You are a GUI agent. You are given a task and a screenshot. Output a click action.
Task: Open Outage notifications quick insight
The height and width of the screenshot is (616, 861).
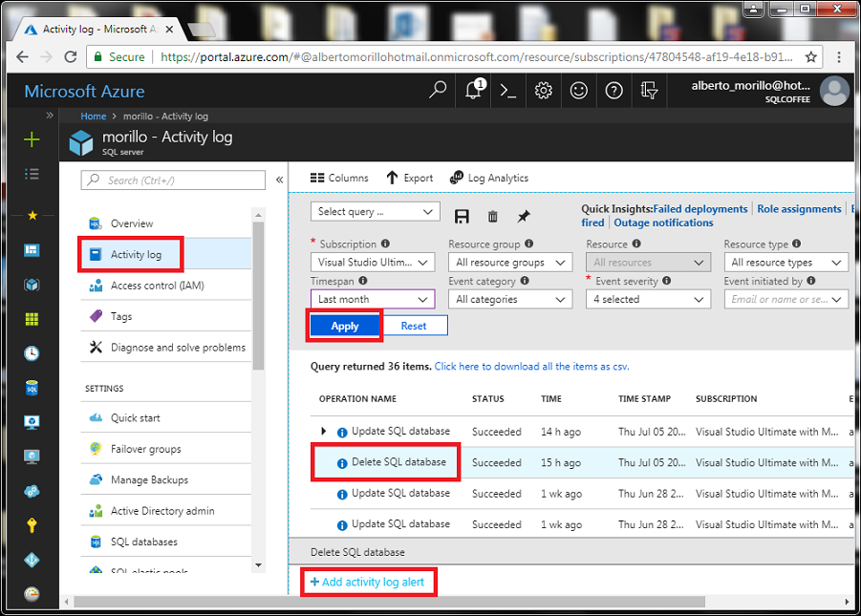click(663, 223)
